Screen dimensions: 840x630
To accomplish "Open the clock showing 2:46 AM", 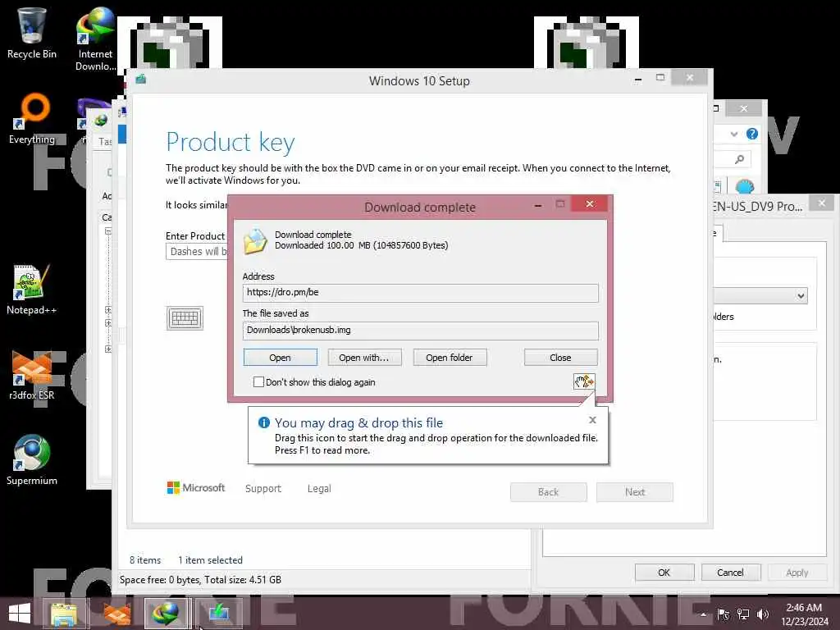I will [x=804, y=614].
